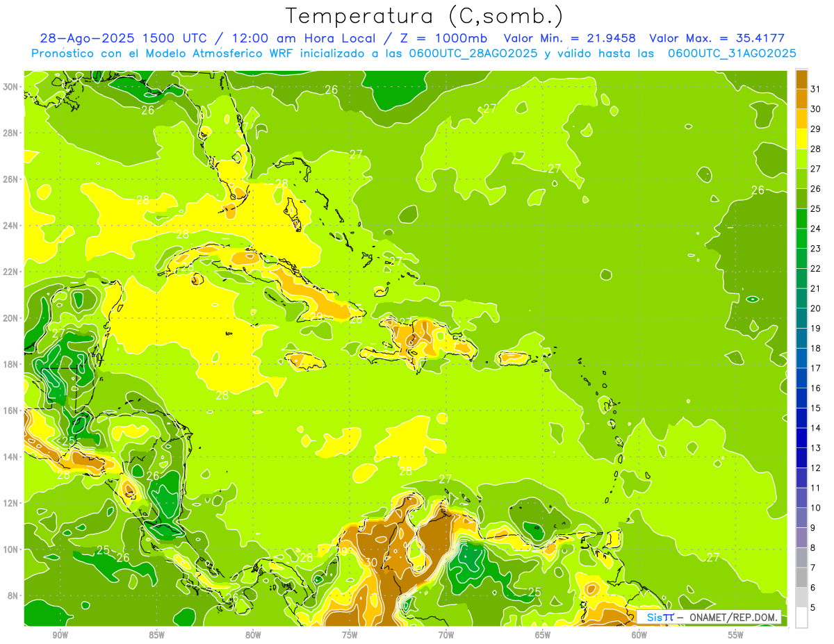Viewport: 834px width, 644px height.
Task: Click the 21 label on the color scale
Action: [x=815, y=288]
